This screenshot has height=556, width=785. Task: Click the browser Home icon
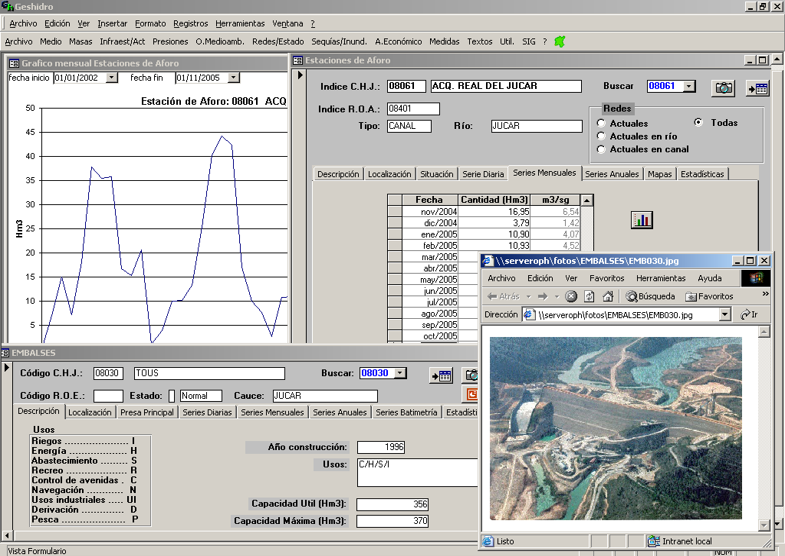click(x=608, y=296)
